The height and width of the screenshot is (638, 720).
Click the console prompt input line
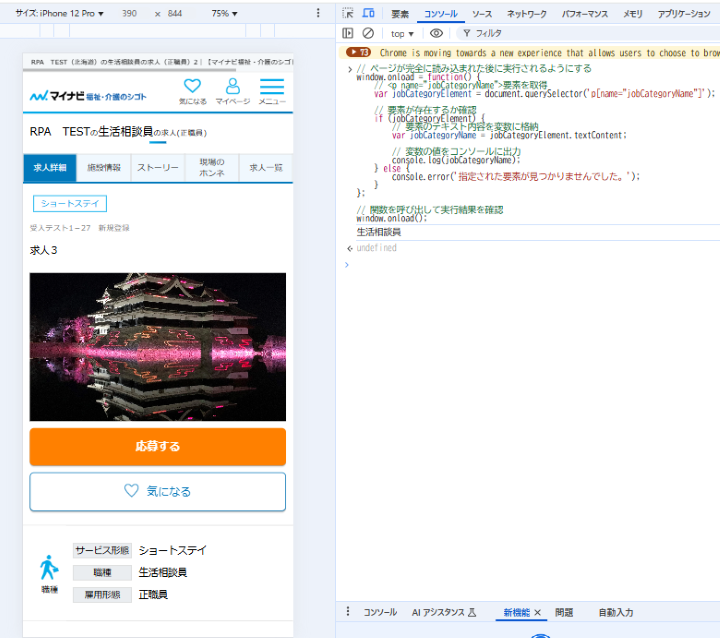533,265
